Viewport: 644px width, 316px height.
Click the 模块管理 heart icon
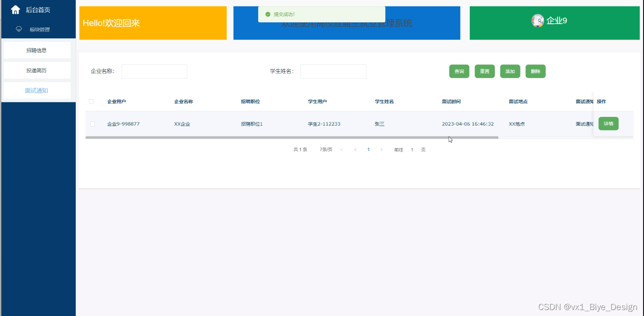tap(19, 29)
